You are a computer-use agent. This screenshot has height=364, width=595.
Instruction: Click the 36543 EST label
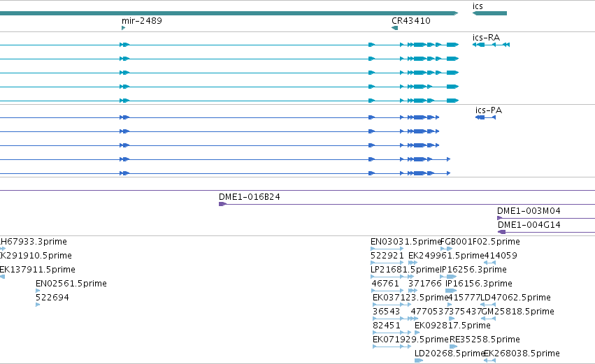click(386, 312)
